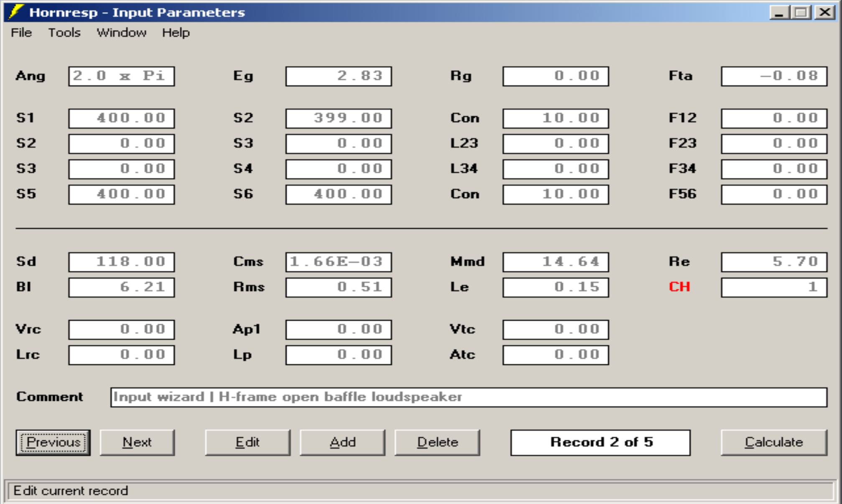Select the Rms field with 0.51
The image size is (842, 504).
(339, 287)
